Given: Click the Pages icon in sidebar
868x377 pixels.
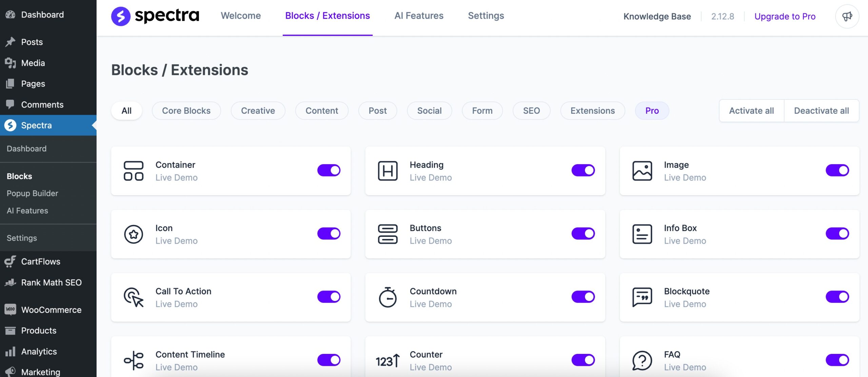Looking at the screenshot, I should (10, 83).
